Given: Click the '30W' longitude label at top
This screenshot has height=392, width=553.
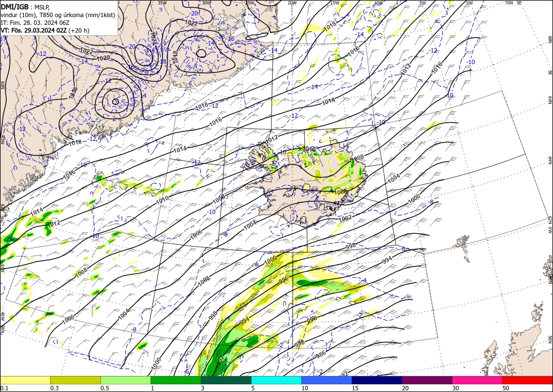Looking at the screenshot, I should tap(206, 3).
